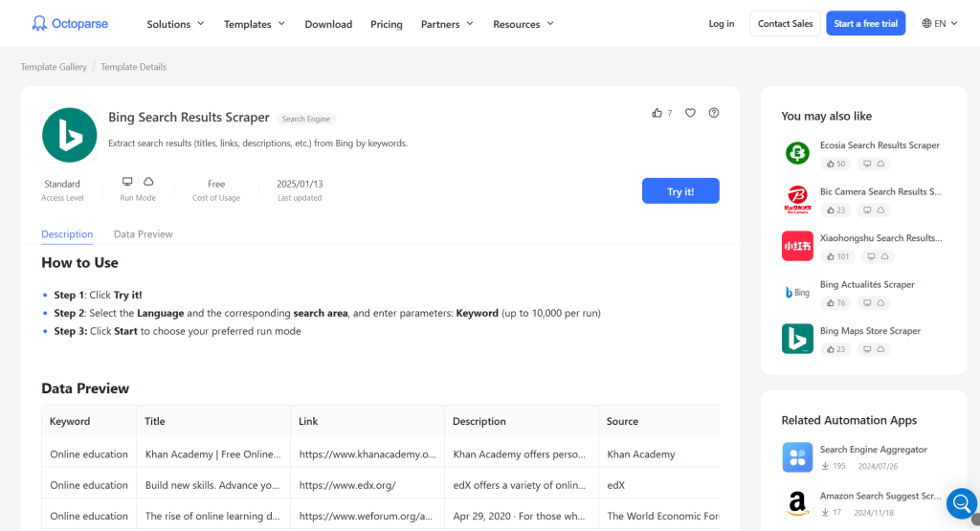The image size is (980, 531).
Task: Go to Template Gallery breadcrumb
Action: (x=54, y=67)
